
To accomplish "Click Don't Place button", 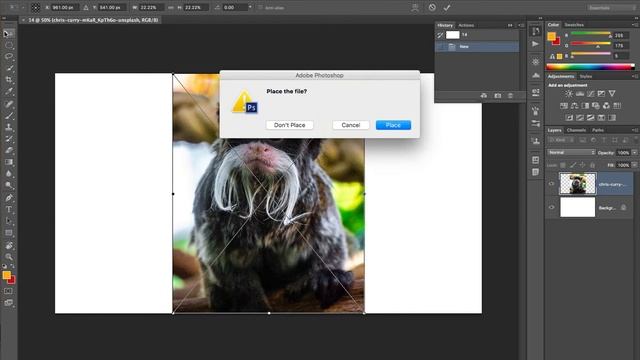I will click(x=289, y=125).
